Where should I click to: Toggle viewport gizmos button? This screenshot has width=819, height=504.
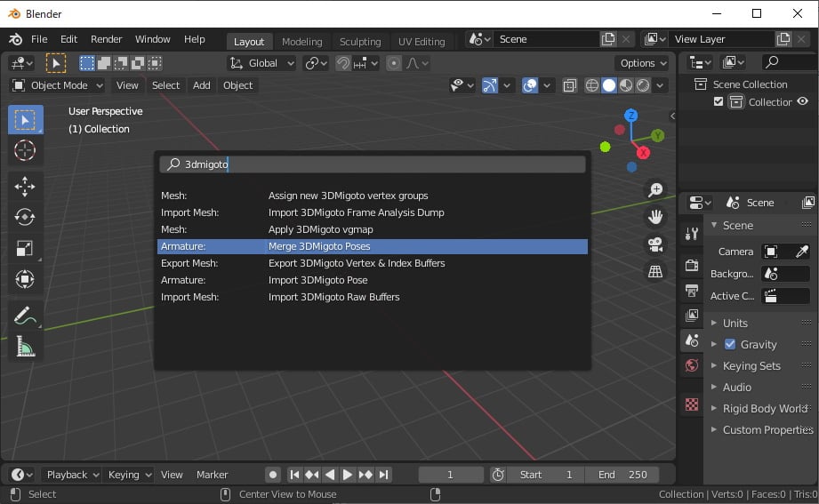489,85
